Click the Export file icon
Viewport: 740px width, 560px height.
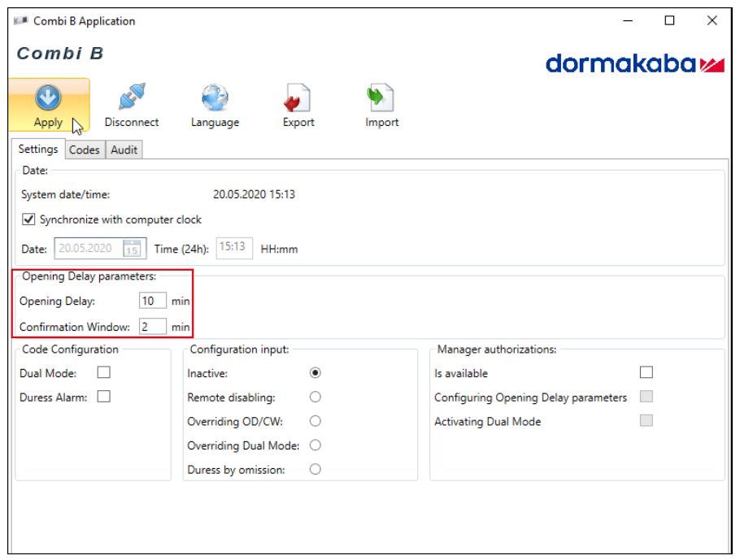298,99
